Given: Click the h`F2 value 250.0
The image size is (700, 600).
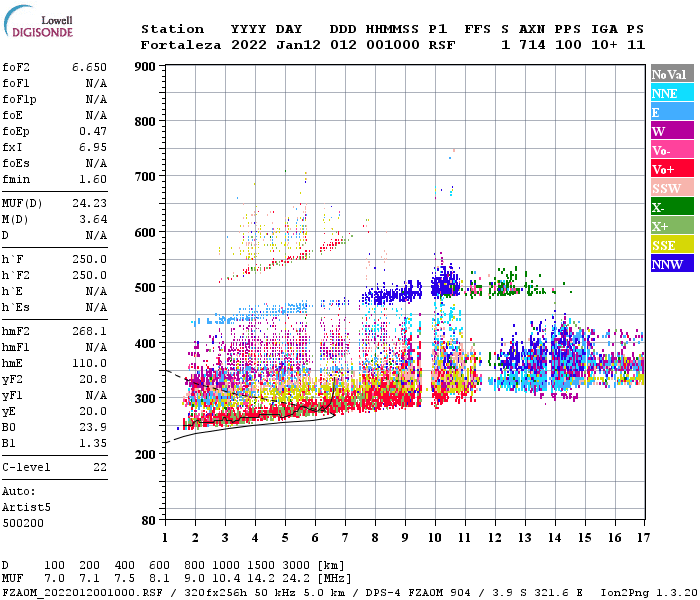Looking at the screenshot, I should pos(89,275).
